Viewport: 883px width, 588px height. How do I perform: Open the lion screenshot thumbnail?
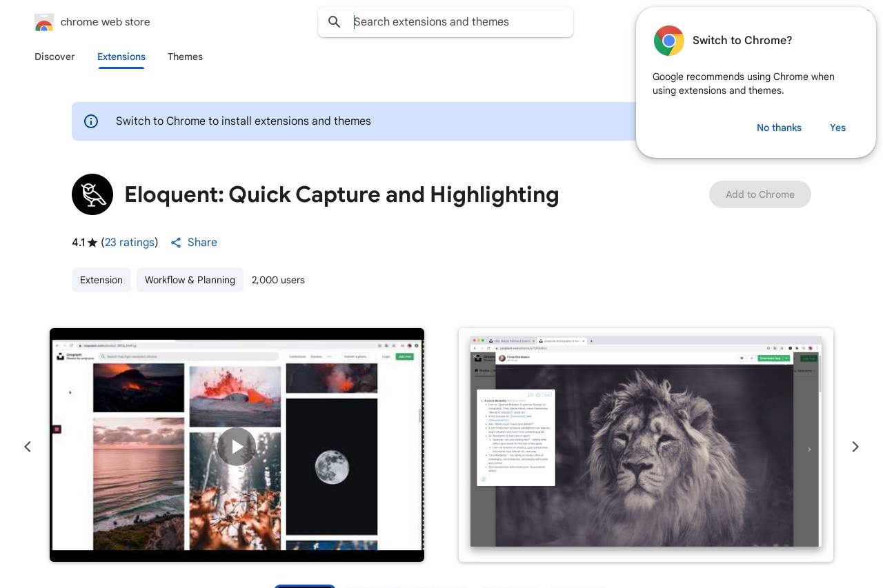[646, 445]
